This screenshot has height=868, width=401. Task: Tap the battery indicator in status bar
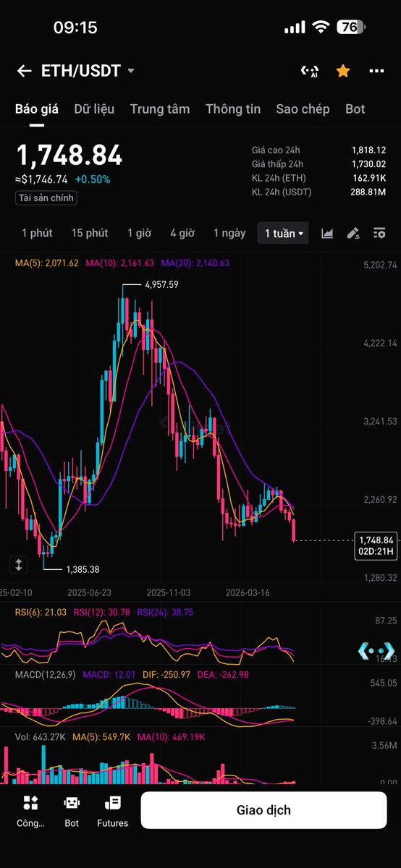(x=352, y=27)
